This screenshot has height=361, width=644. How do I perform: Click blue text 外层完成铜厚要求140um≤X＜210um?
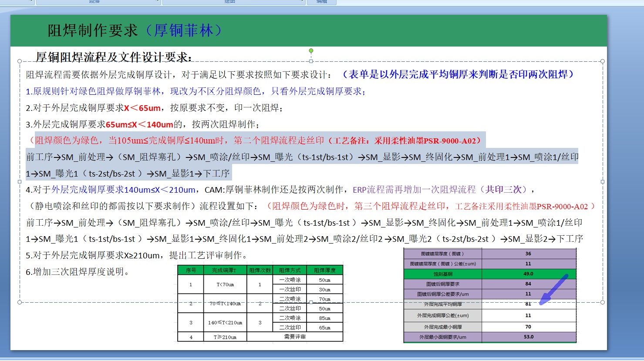123,190
